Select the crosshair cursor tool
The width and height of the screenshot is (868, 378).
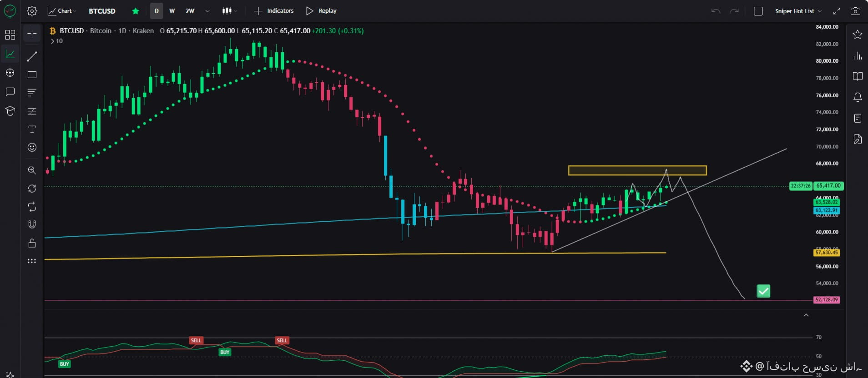[32, 33]
